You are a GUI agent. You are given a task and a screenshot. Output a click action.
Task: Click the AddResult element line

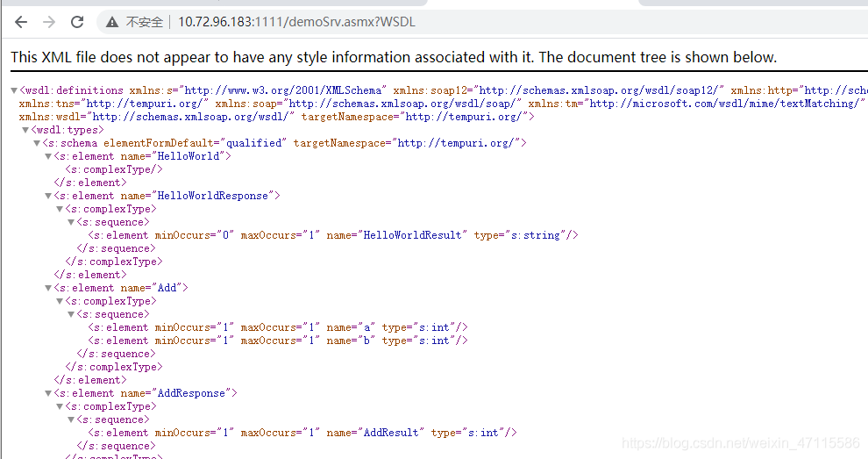302,433
